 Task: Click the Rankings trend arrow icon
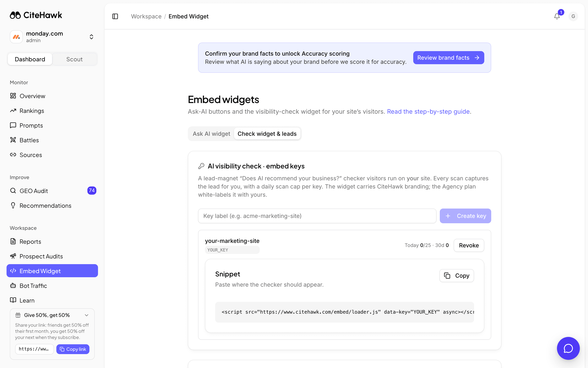(x=13, y=110)
